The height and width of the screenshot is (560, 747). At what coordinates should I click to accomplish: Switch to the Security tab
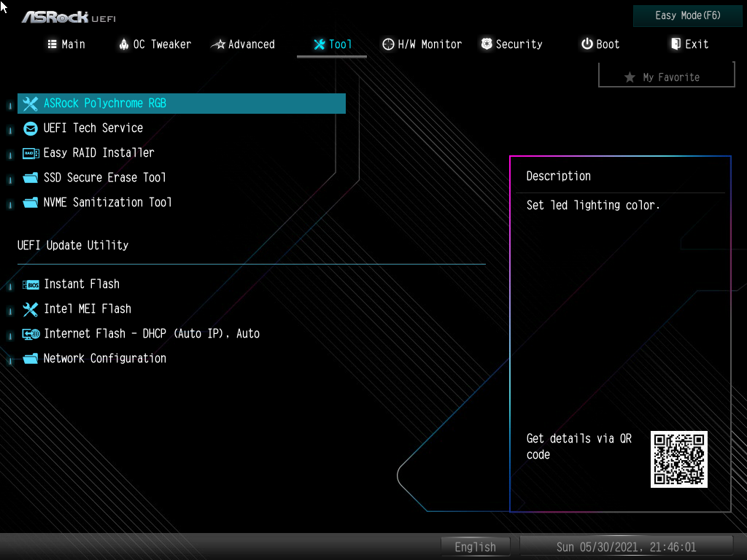coord(511,44)
